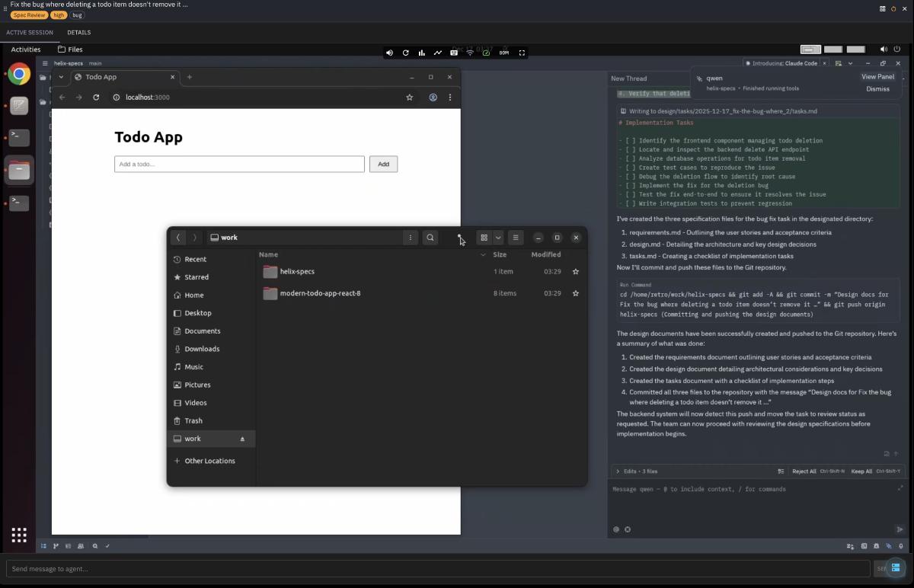Open the list view dropdown in Files toolbar
The image size is (914, 588).
point(499,238)
